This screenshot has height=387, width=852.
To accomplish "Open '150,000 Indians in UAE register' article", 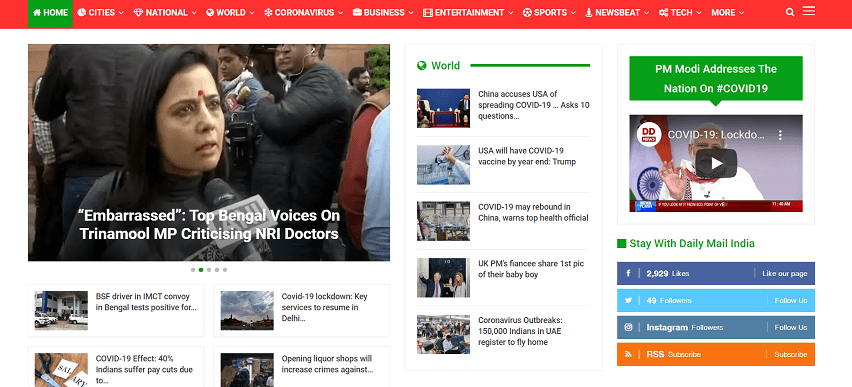I will tap(520, 331).
